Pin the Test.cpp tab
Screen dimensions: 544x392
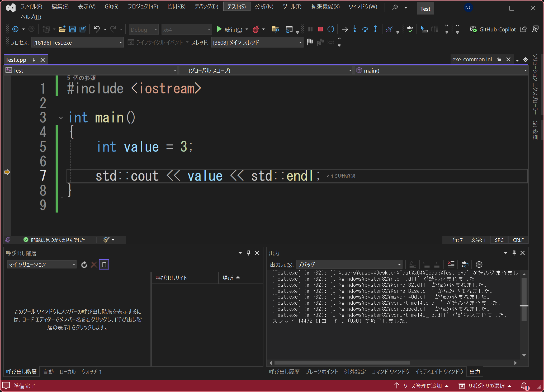pos(34,60)
